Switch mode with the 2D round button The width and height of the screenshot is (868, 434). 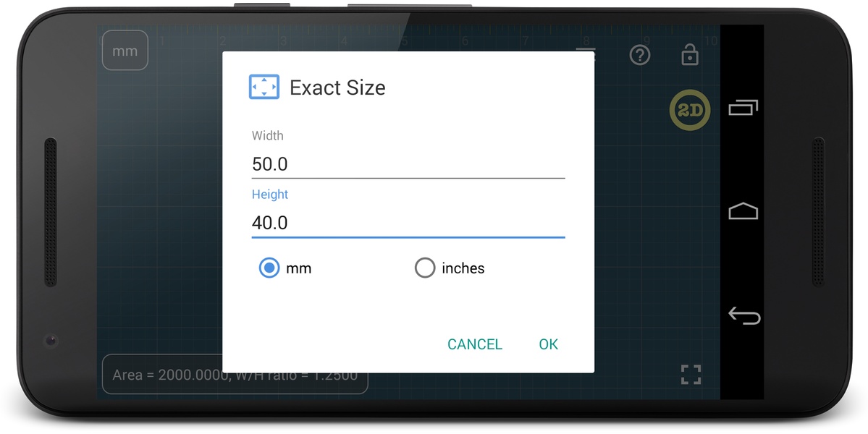tap(690, 110)
